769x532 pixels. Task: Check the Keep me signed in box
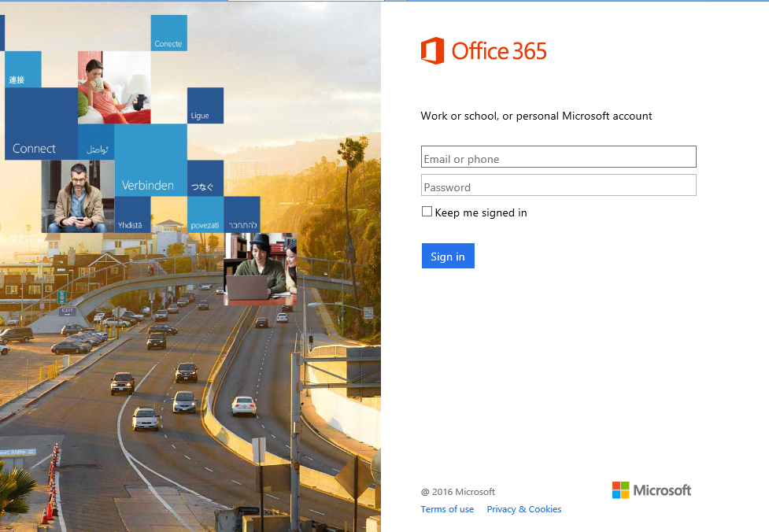[x=427, y=212]
